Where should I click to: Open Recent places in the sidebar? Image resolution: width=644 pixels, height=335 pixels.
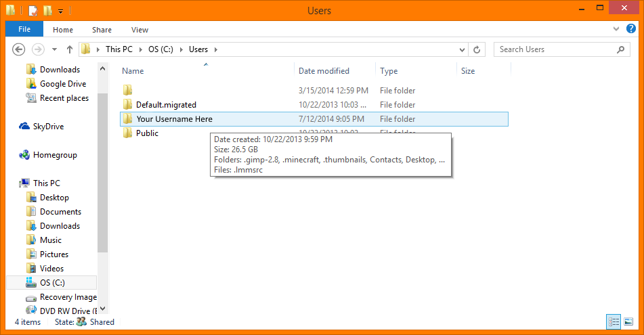point(64,98)
